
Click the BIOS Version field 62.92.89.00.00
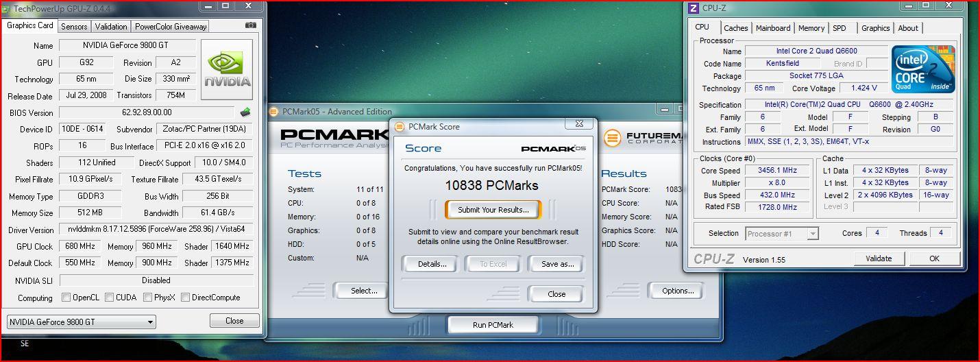click(x=147, y=112)
